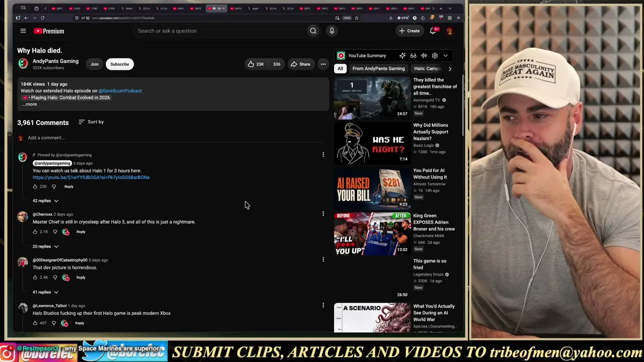Like @Lawrence_Talbot comment with 407 likes
This screenshot has height=362, width=644.
35,323
